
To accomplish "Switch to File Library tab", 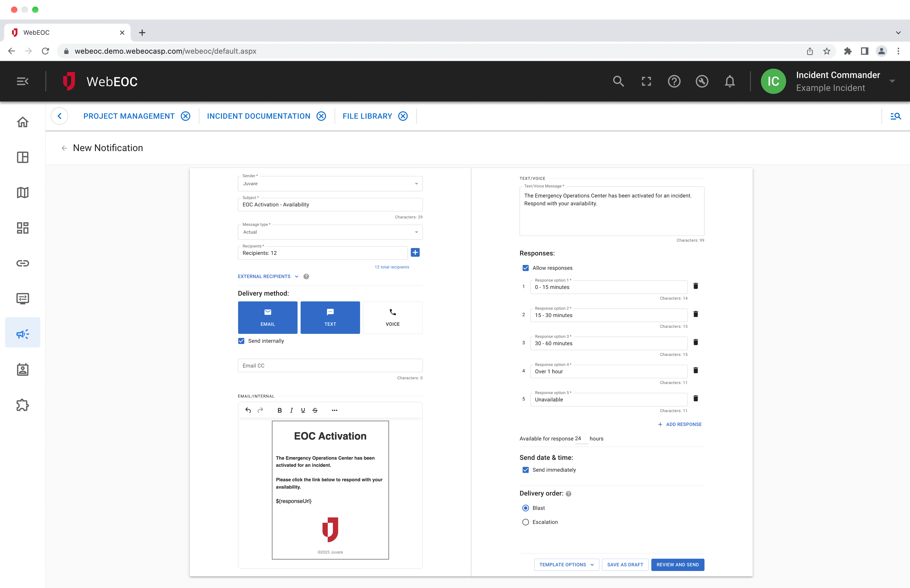I will click(367, 116).
